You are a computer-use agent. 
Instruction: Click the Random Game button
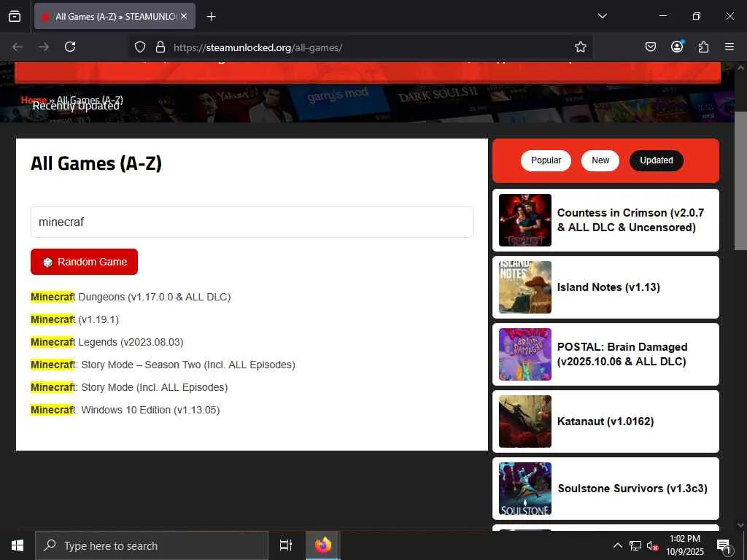tap(85, 262)
